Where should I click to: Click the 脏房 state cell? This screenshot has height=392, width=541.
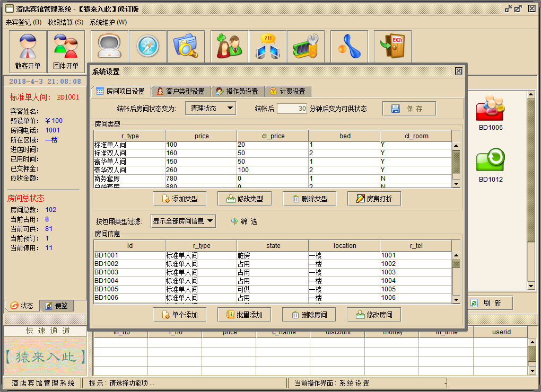(x=273, y=255)
